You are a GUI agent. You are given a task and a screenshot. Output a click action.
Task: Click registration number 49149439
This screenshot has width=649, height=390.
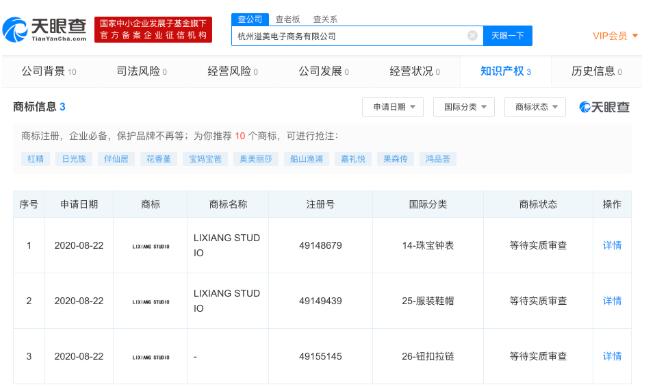tap(320, 301)
